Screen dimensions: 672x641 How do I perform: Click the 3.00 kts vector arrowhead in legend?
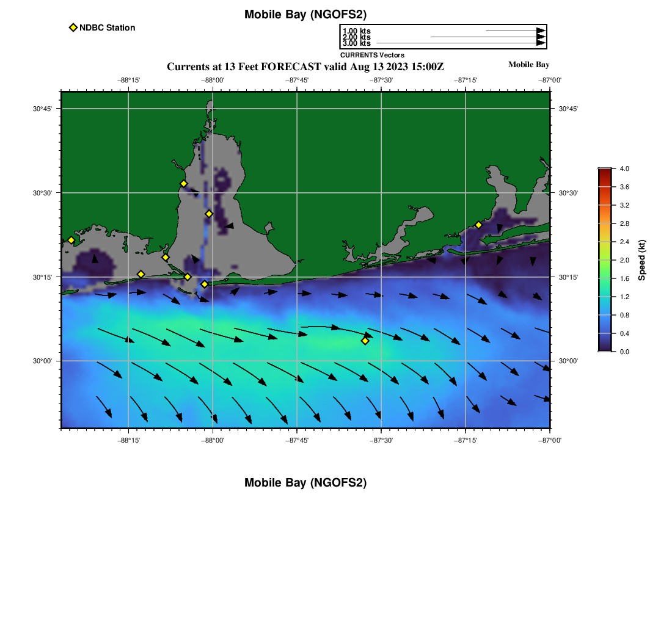(x=541, y=43)
